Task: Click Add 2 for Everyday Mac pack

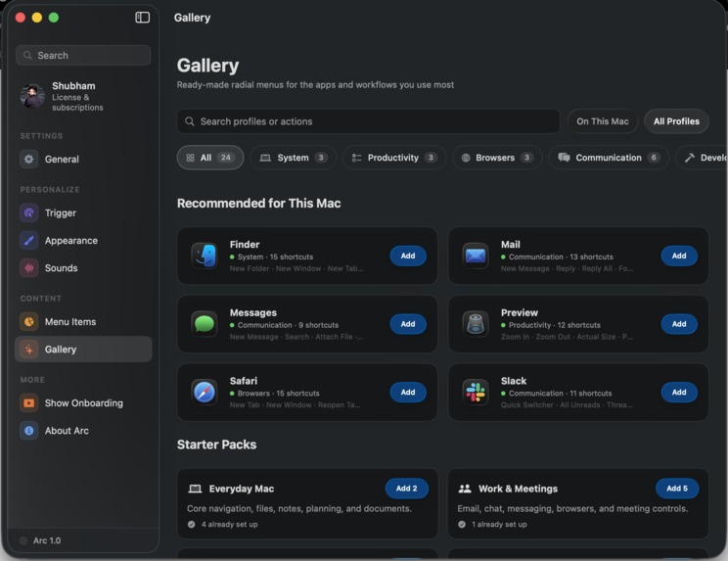Action: pos(407,489)
